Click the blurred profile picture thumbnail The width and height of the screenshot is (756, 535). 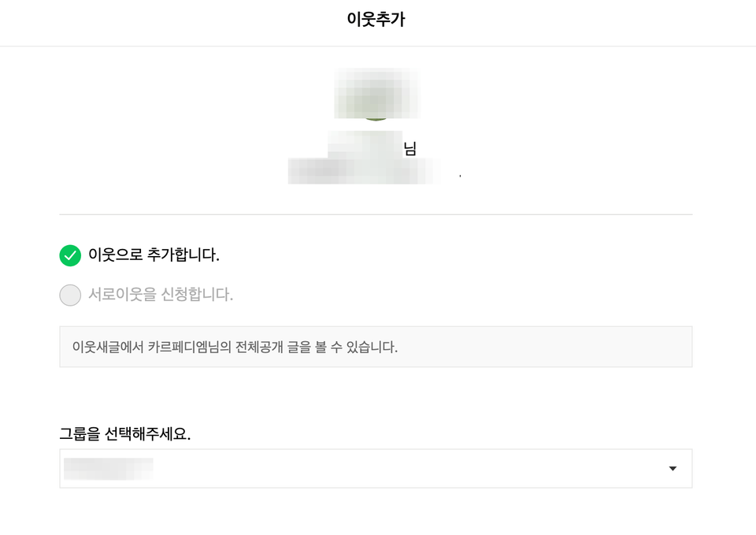[x=376, y=94]
